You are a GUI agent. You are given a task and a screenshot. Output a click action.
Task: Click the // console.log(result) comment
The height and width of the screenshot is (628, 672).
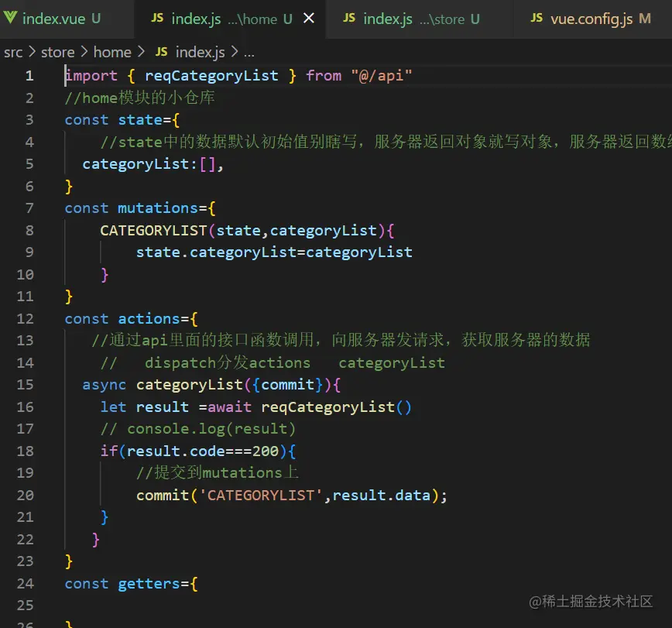click(198, 429)
